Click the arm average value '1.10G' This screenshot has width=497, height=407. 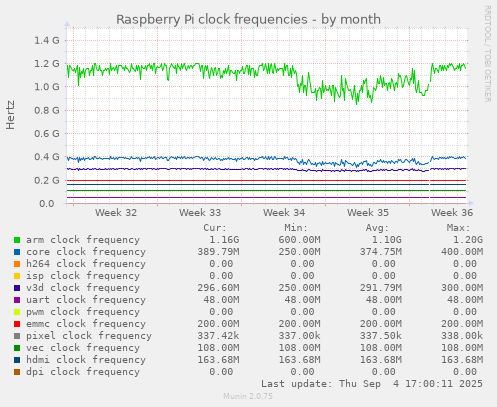coord(387,240)
